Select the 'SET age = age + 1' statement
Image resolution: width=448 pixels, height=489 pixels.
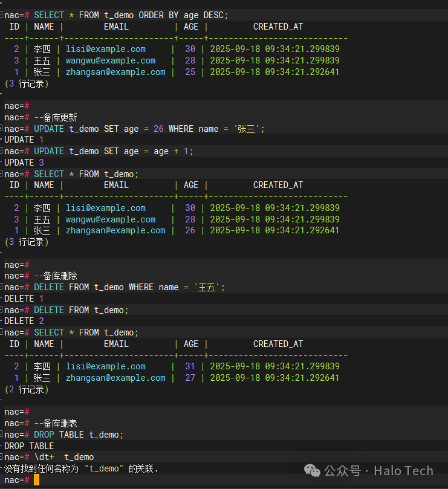click(99, 151)
